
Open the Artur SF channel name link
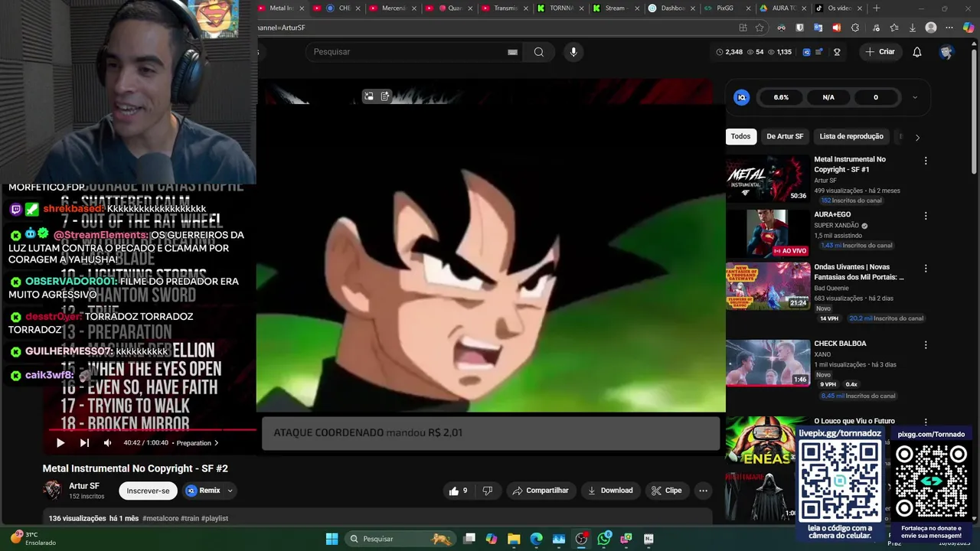coord(84,486)
